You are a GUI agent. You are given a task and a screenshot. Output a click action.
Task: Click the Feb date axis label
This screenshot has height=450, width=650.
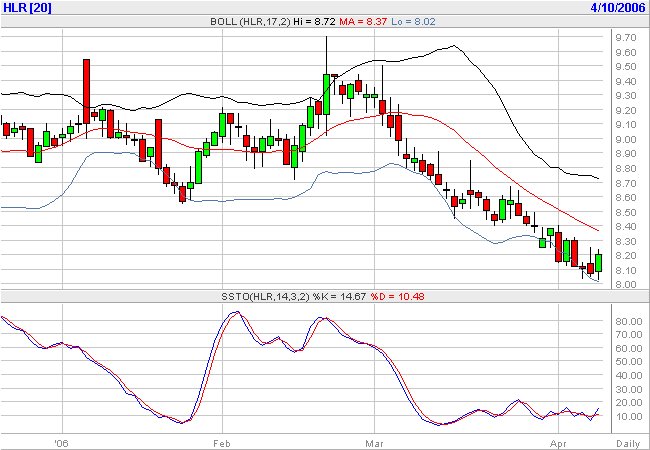pyautogui.click(x=222, y=444)
